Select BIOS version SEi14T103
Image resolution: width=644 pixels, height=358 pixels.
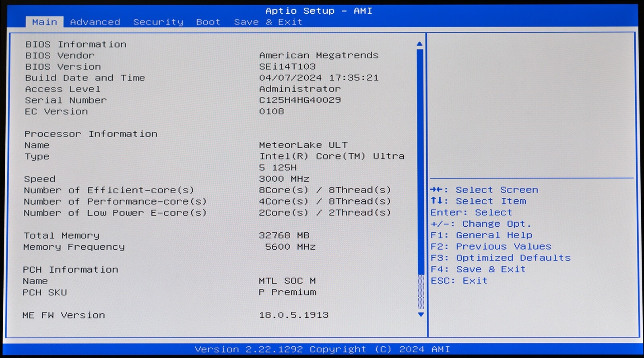287,66
